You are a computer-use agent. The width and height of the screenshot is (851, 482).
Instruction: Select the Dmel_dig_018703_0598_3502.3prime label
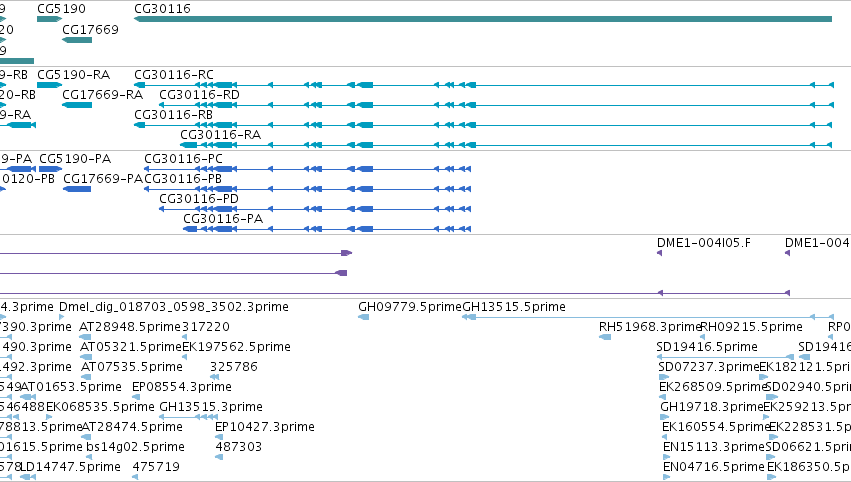click(174, 307)
